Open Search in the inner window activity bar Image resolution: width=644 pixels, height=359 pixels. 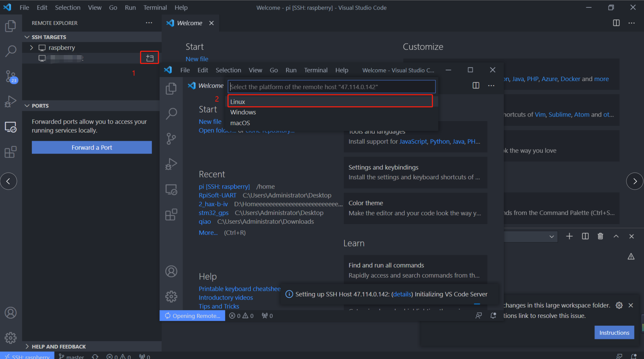171,114
